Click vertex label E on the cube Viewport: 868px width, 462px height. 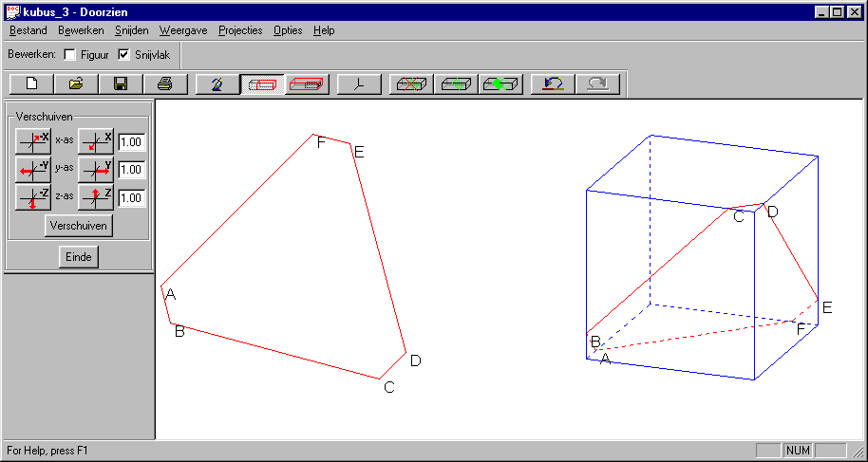coord(827,307)
